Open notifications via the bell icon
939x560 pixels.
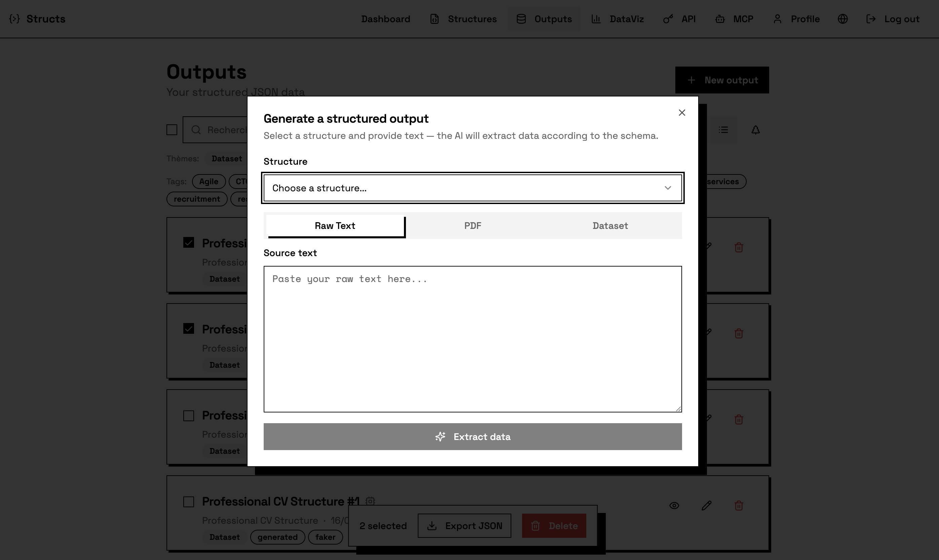pyautogui.click(x=755, y=130)
